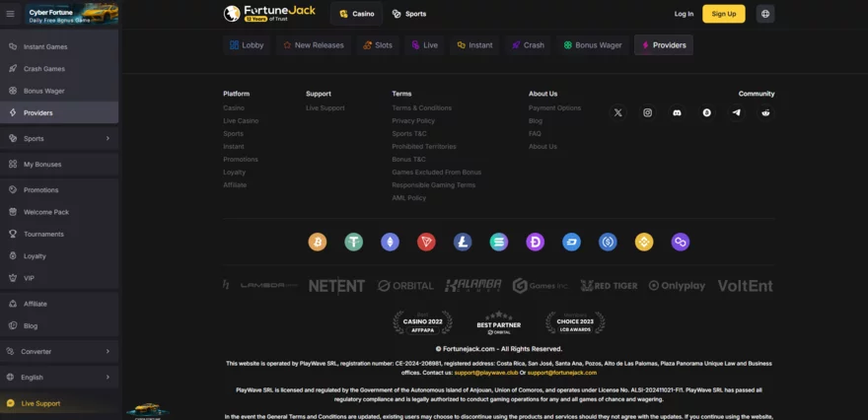
Task: Open the English language selector
Action: pyautogui.click(x=59, y=377)
